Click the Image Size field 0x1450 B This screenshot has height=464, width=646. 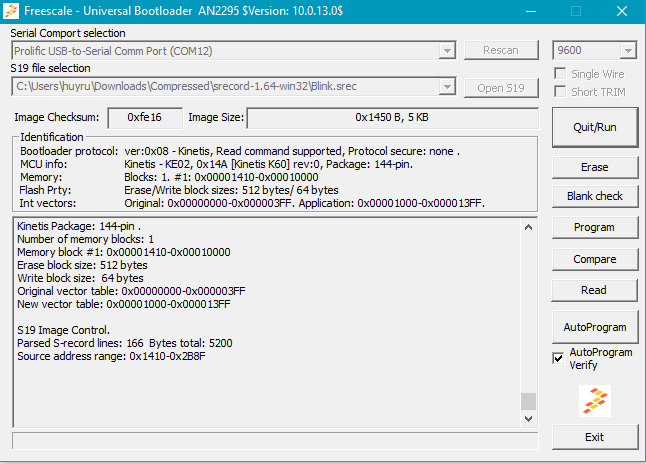pos(392,117)
